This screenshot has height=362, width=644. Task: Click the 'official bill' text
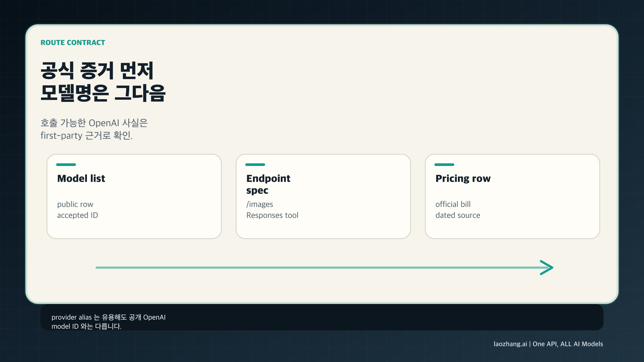pos(453,204)
